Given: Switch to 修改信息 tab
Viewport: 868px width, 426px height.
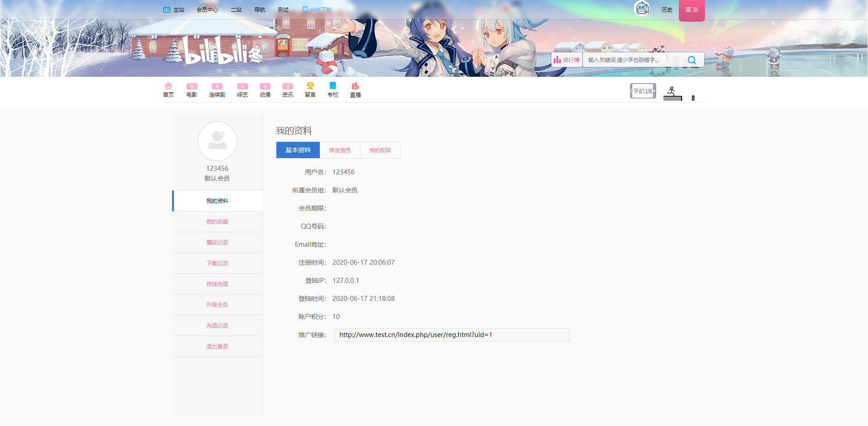Looking at the screenshot, I should pyautogui.click(x=340, y=150).
